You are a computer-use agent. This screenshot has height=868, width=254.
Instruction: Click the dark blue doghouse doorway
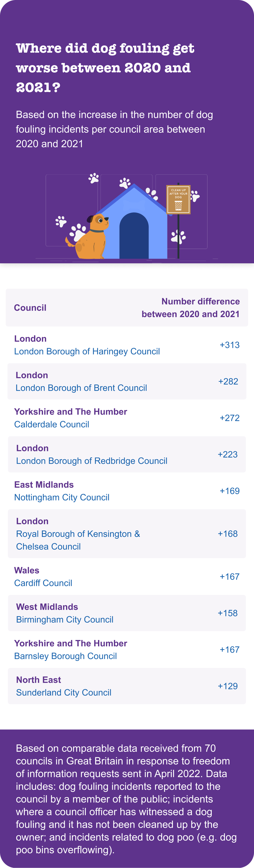pyautogui.click(x=134, y=236)
